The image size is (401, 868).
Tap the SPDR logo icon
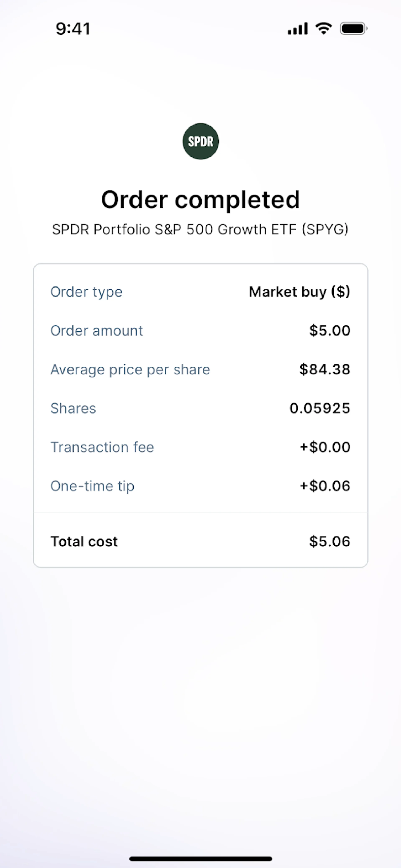pyautogui.click(x=201, y=141)
